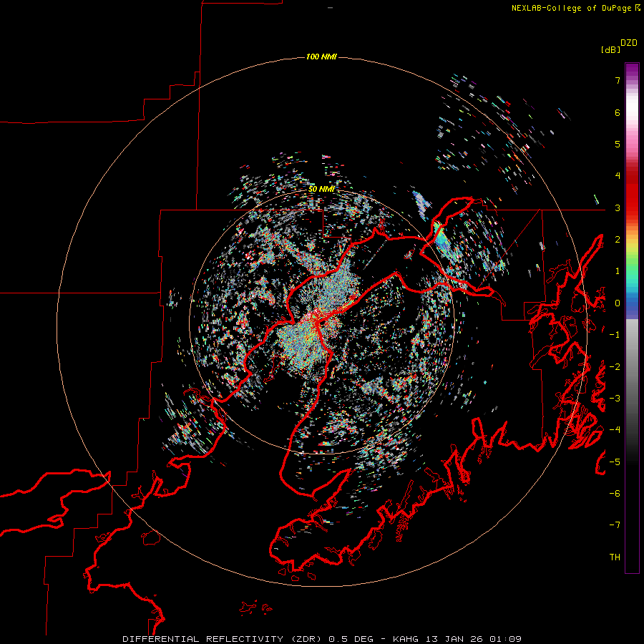Click the 6 value on the color scale
644x644 pixels.
(618, 112)
